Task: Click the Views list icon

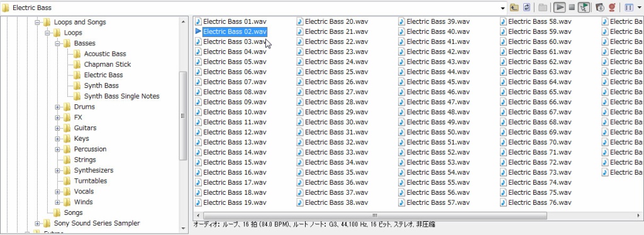Action: pyautogui.click(x=629, y=8)
